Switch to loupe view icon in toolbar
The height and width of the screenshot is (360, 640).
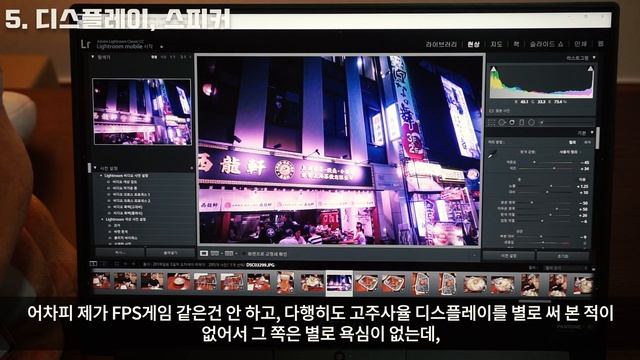[x=204, y=253]
